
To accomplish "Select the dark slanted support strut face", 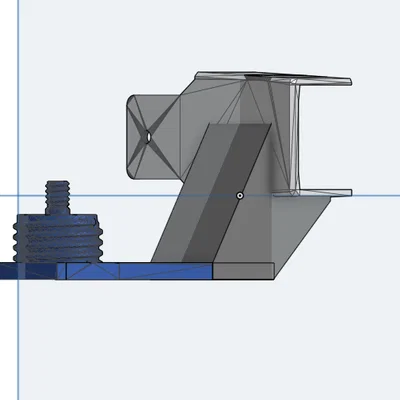I will pos(227,193).
